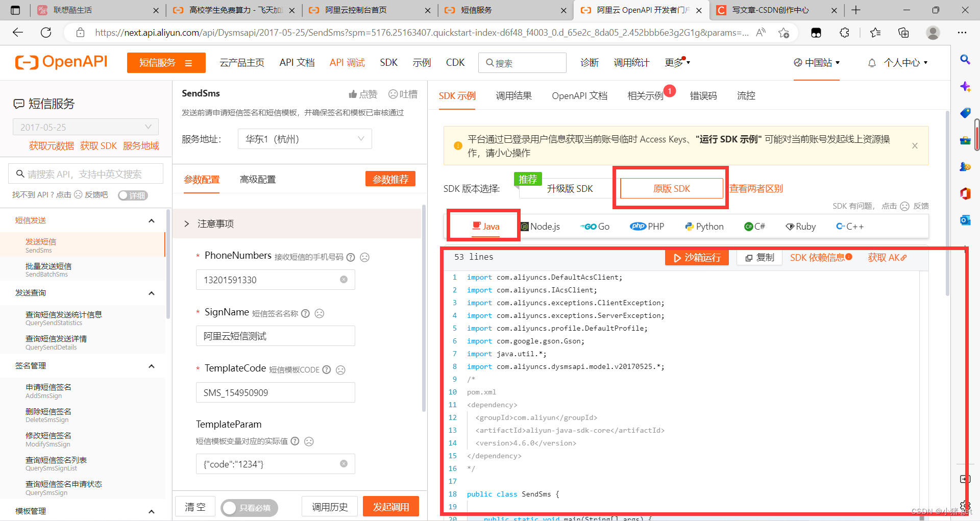This screenshot has width=980, height=521.
Task: Open the Copilot sparkle icon in sidebar
Action: tap(965, 86)
